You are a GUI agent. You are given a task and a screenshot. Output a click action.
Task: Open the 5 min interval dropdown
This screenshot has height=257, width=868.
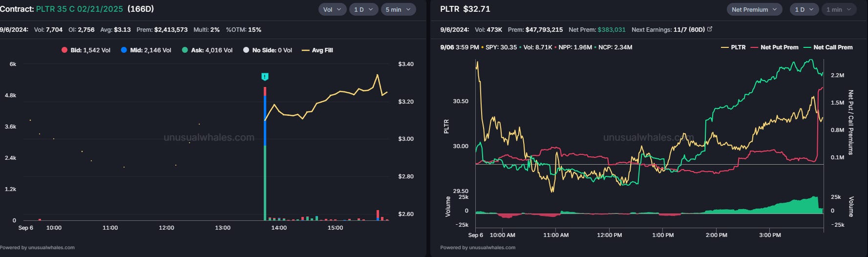398,9
